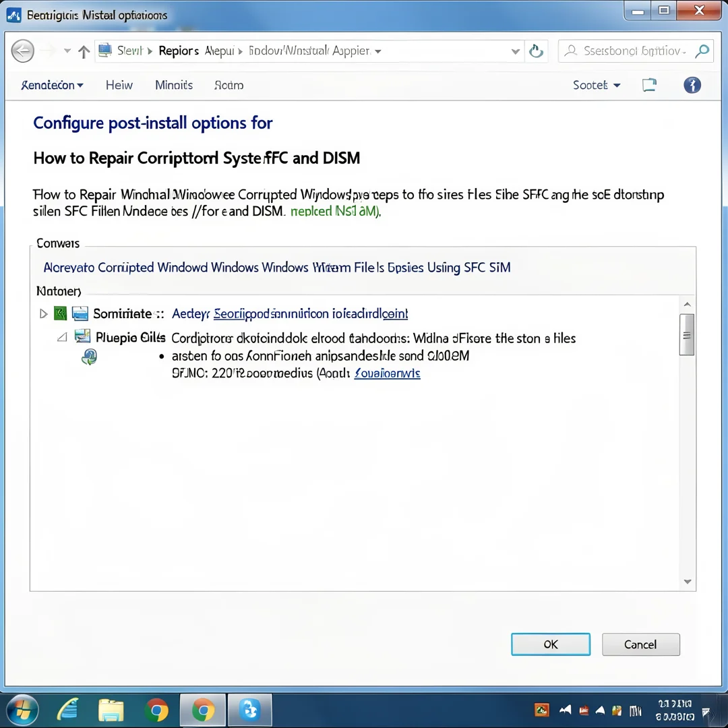728x728 pixels.
Task: Expand the 'Somiritate' tree row arrow
Action: tap(43, 314)
